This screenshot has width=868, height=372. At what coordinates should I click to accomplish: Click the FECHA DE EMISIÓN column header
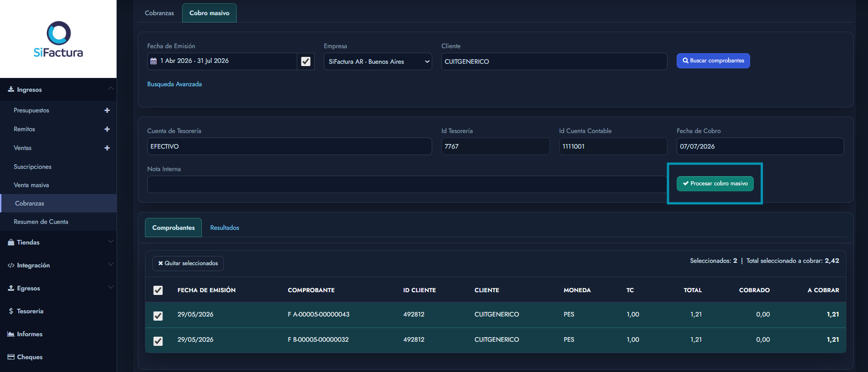206,290
